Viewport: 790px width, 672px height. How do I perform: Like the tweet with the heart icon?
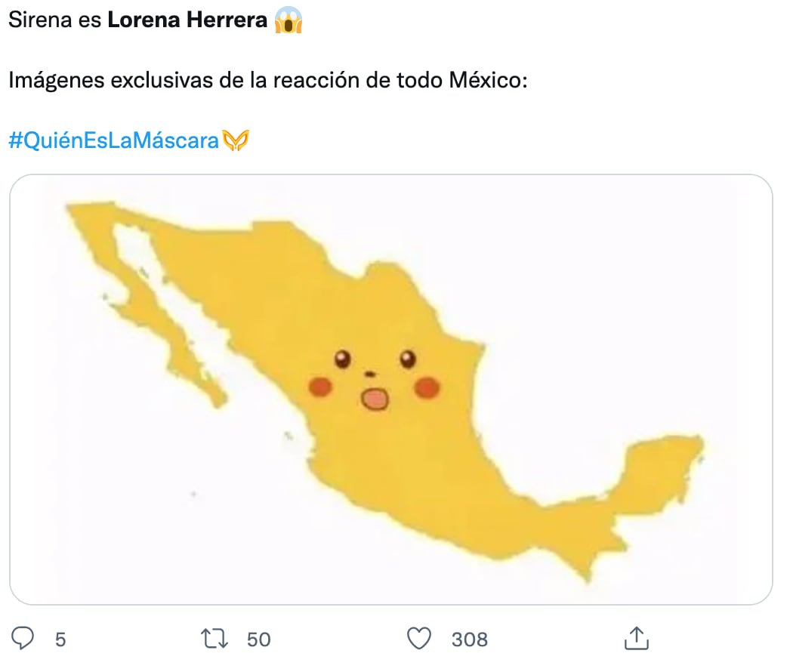click(419, 639)
